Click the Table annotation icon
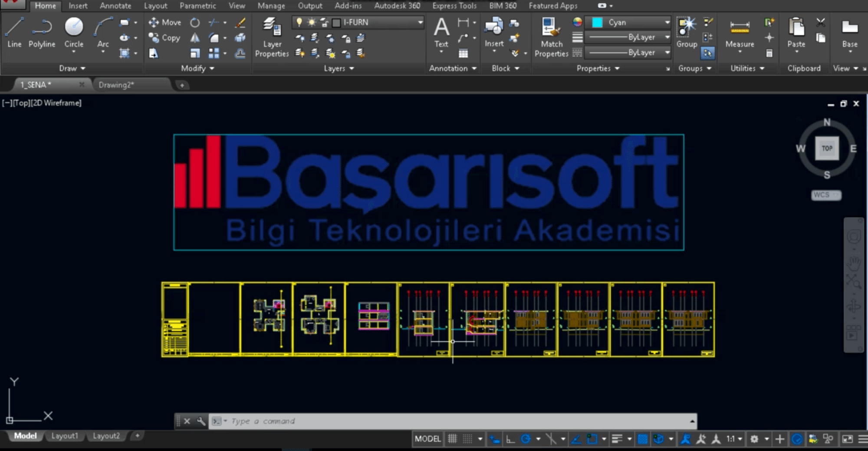This screenshot has height=451, width=868. [x=463, y=53]
